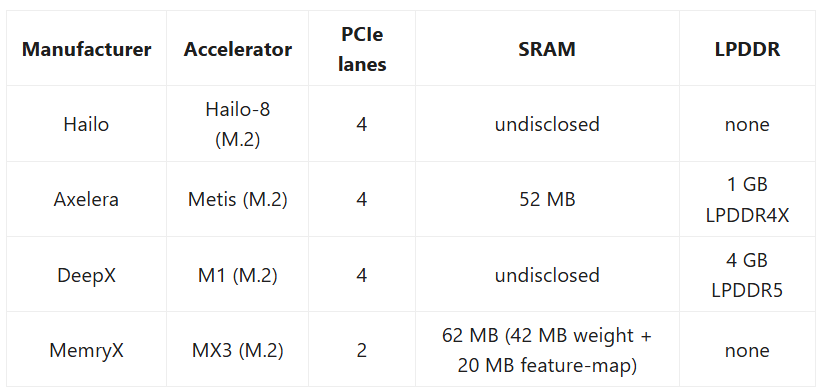819x391 pixels.
Task: Click the Manufacturer column header
Action: pyautogui.click(x=86, y=49)
